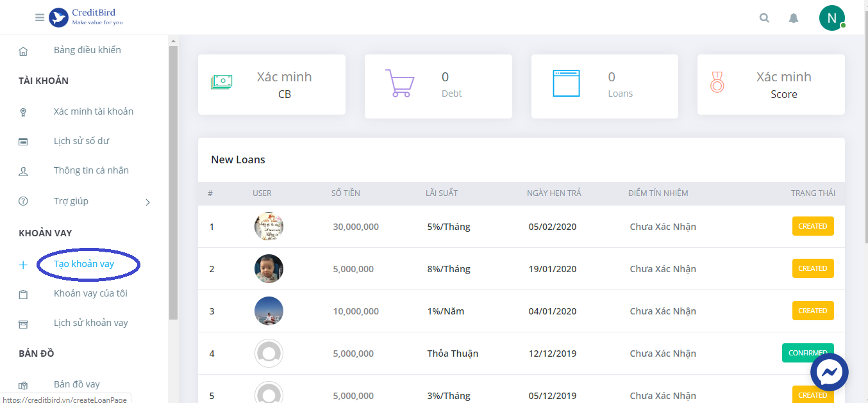Click LÃI SUẤT column header
Viewport: 868px width, 415px height.
[x=442, y=193]
